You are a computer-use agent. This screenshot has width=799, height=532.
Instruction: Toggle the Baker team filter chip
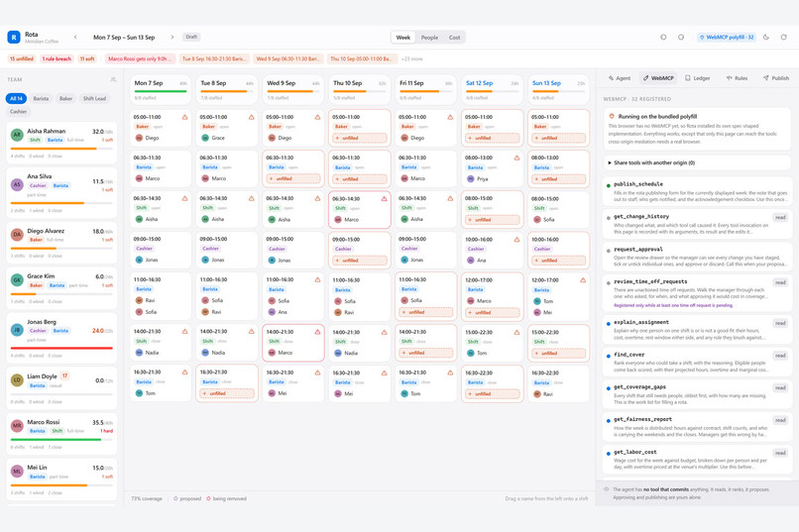[x=65, y=98]
